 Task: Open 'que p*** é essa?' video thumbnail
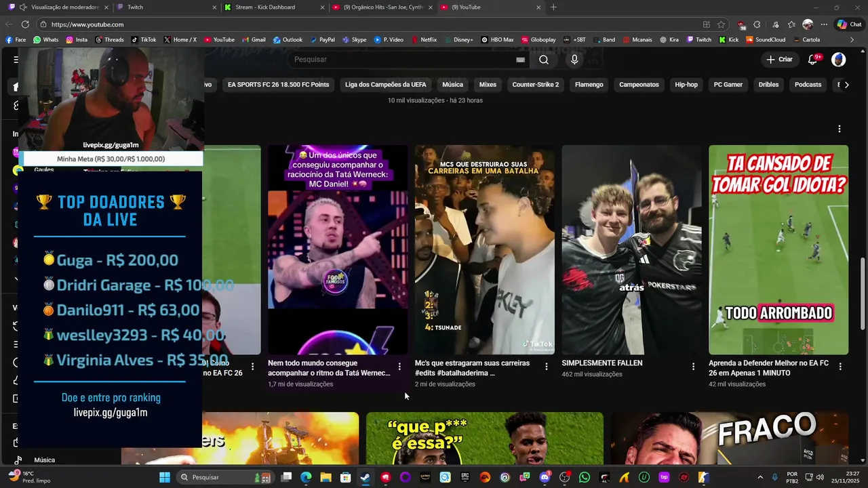484,439
